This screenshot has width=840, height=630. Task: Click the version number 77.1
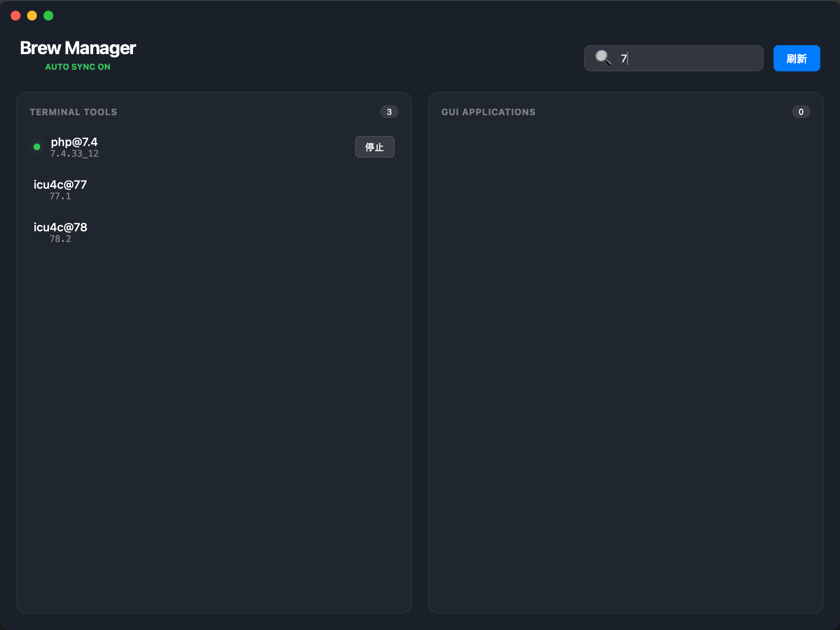tap(60, 196)
